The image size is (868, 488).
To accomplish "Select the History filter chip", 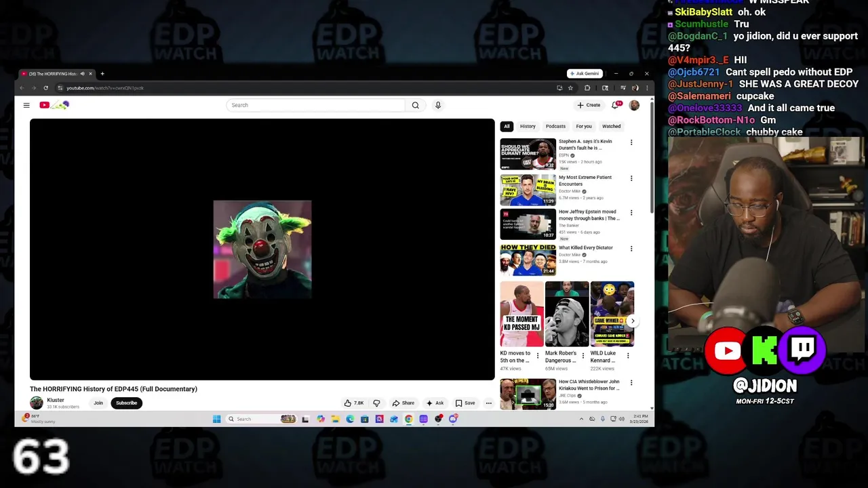I will pyautogui.click(x=528, y=126).
